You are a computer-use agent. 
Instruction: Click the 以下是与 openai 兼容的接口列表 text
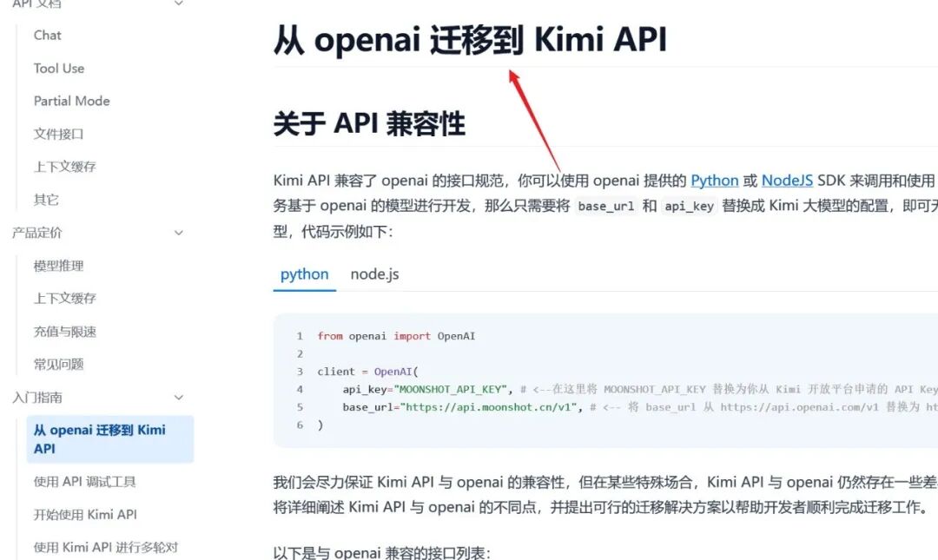point(381,553)
